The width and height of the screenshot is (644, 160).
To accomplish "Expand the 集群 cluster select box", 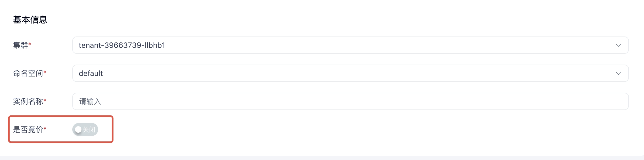I will tap(350, 45).
